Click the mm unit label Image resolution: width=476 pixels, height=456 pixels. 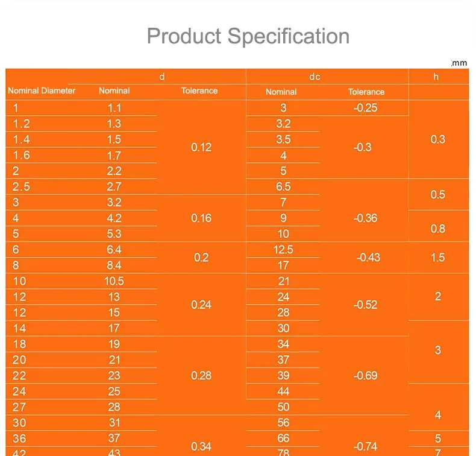click(x=459, y=63)
